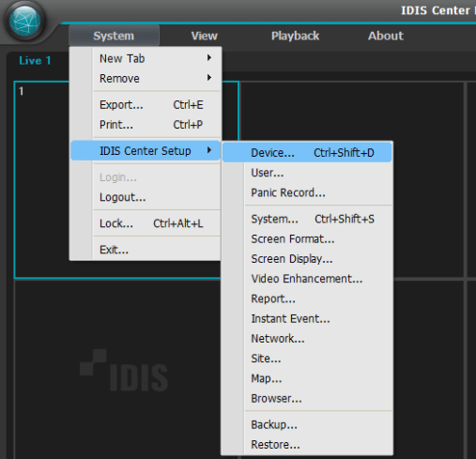
Task: Open Browser... setup entry
Action: (x=307, y=399)
